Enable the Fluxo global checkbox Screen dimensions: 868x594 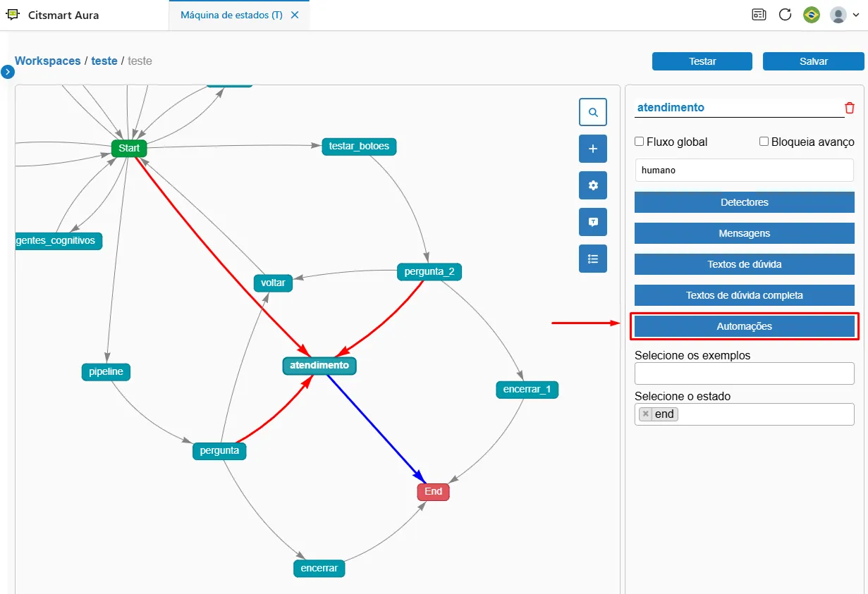640,142
